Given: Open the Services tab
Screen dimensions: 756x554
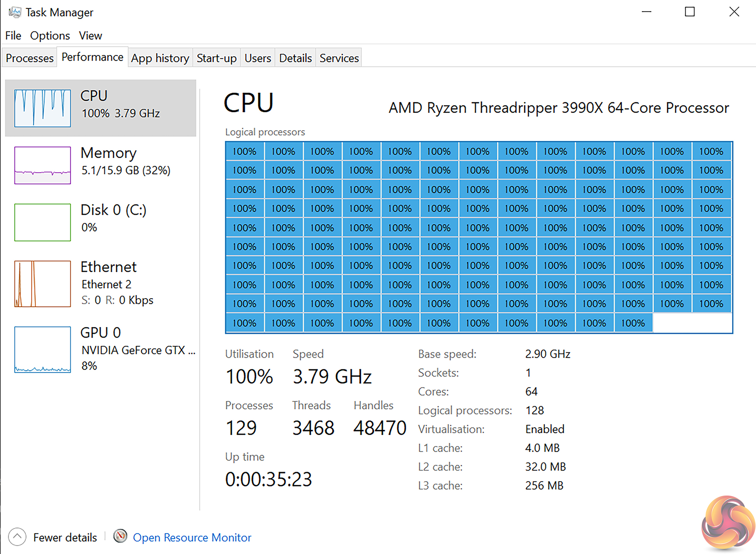Looking at the screenshot, I should pyautogui.click(x=339, y=58).
